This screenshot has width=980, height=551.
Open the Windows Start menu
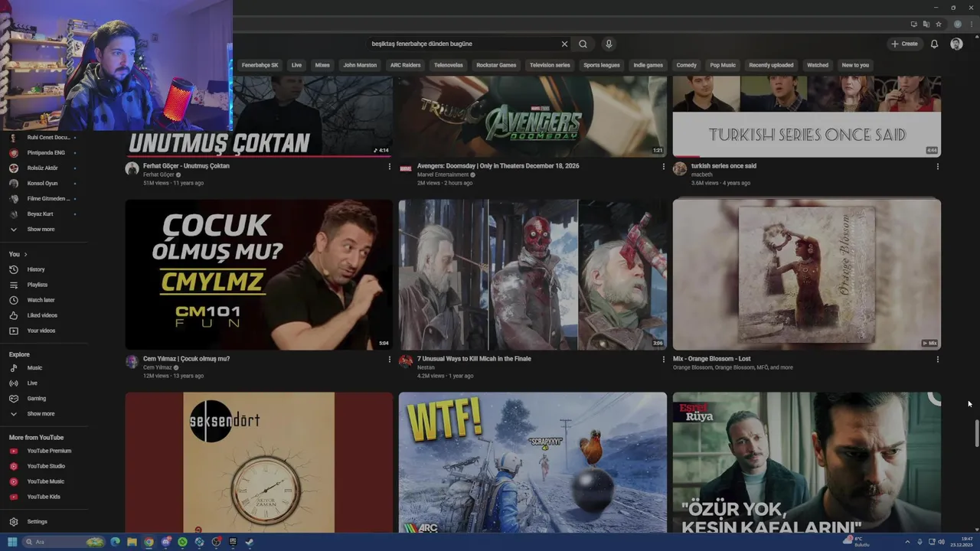pyautogui.click(x=12, y=542)
